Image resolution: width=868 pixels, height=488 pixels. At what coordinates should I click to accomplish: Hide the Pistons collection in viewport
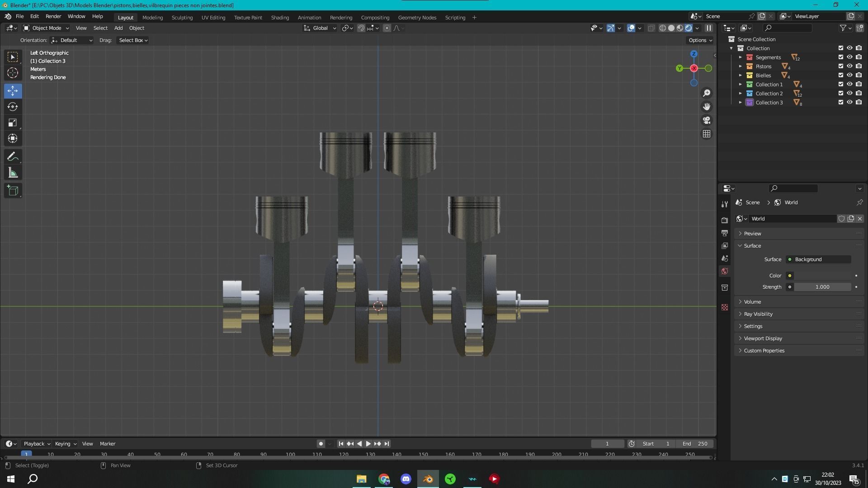tap(850, 66)
